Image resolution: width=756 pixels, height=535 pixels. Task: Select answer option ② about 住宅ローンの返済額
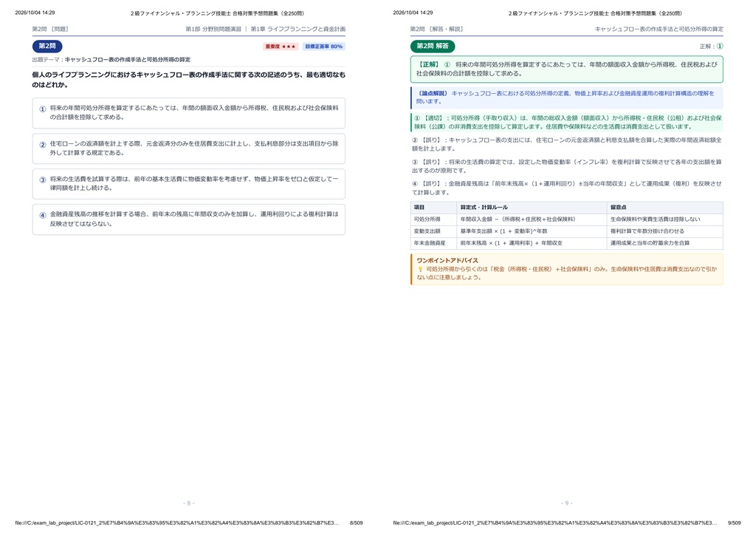point(188,149)
